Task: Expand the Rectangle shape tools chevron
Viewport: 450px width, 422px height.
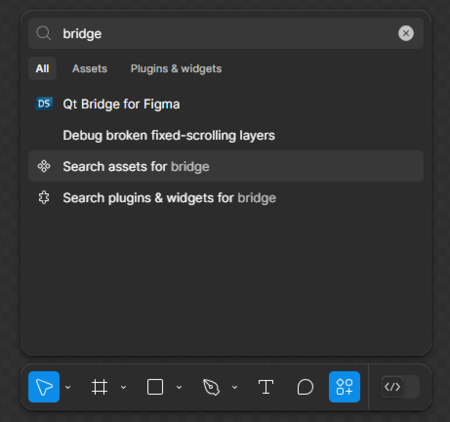Action: [179, 387]
